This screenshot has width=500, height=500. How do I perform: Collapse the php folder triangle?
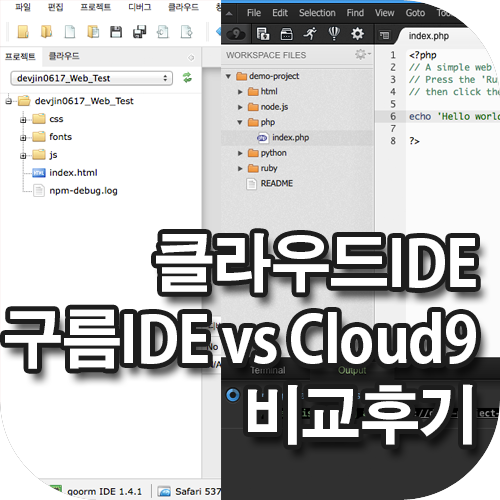click(240, 122)
